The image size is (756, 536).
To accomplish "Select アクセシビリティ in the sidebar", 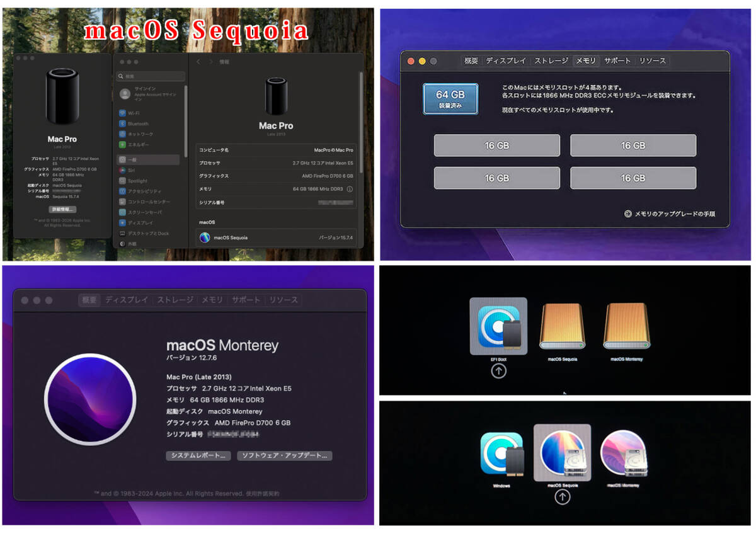I will click(x=150, y=191).
